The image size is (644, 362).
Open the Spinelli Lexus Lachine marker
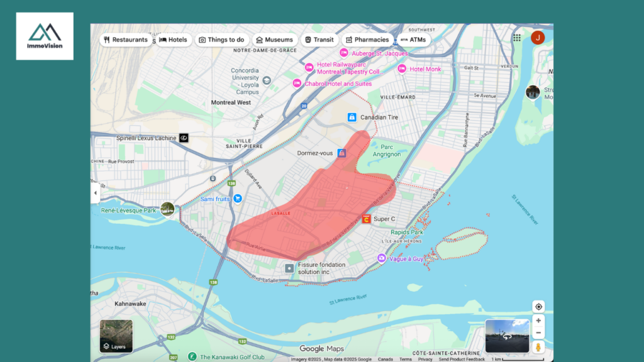tap(184, 138)
